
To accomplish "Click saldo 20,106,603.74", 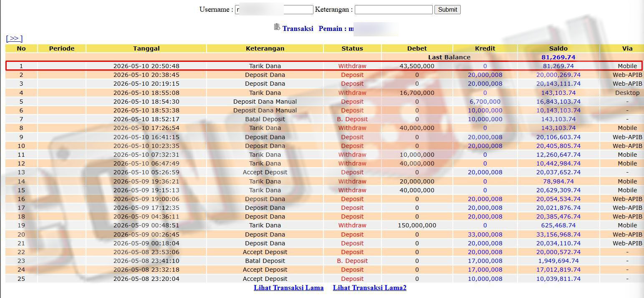I will click(x=558, y=137).
